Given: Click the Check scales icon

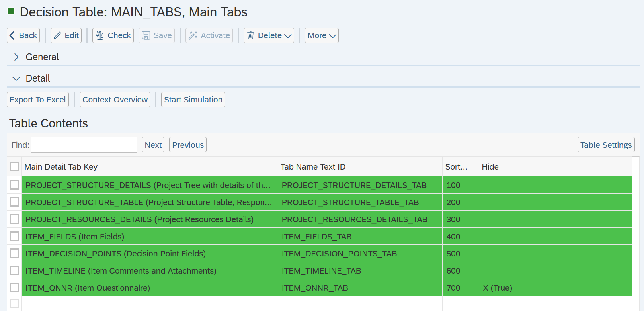Looking at the screenshot, I should coord(100,35).
